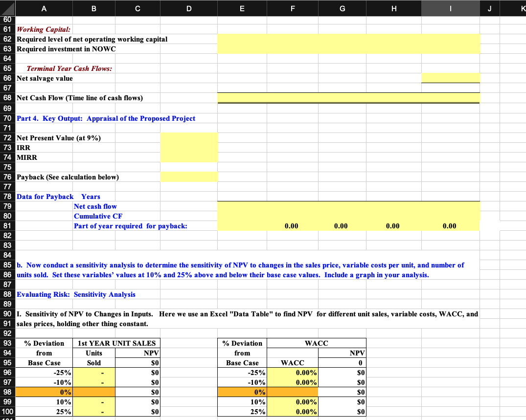
Task: Click 'Net Cash Flow (Time line of cash flows)'
Action: 79,98
